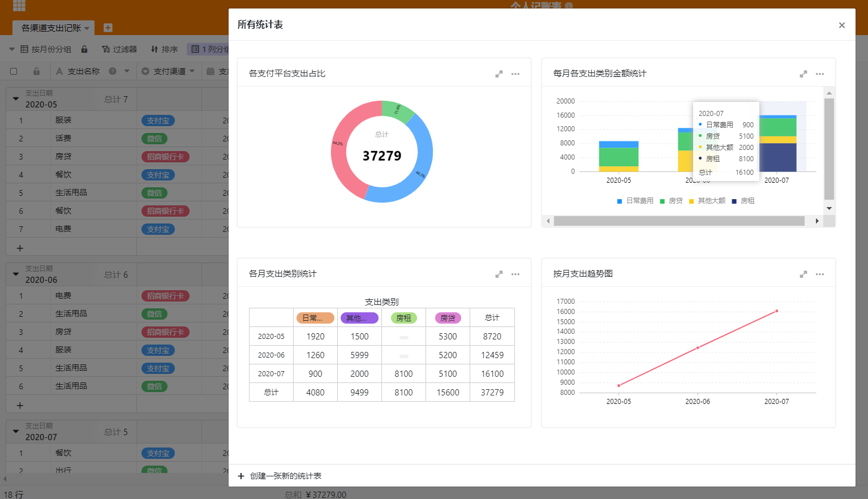Click the 2020-06 point on trend line
The width and height of the screenshot is (868, 499).
698,348
